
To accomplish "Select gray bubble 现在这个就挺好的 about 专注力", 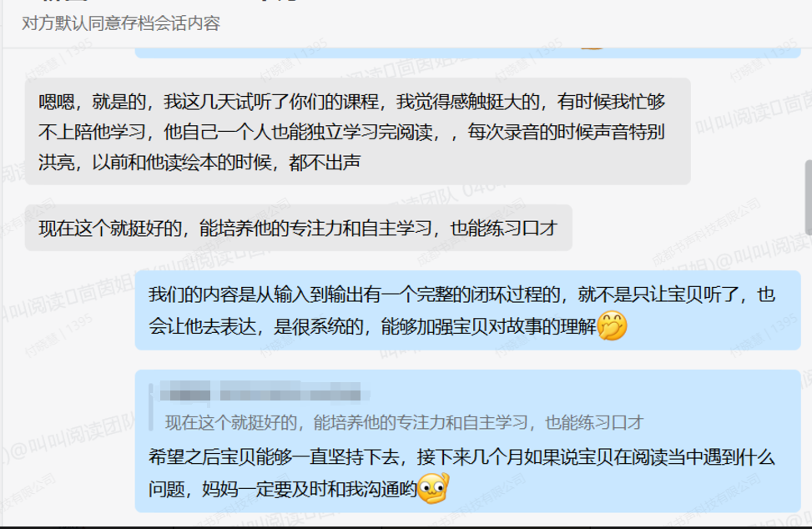I will coord(298,228).
